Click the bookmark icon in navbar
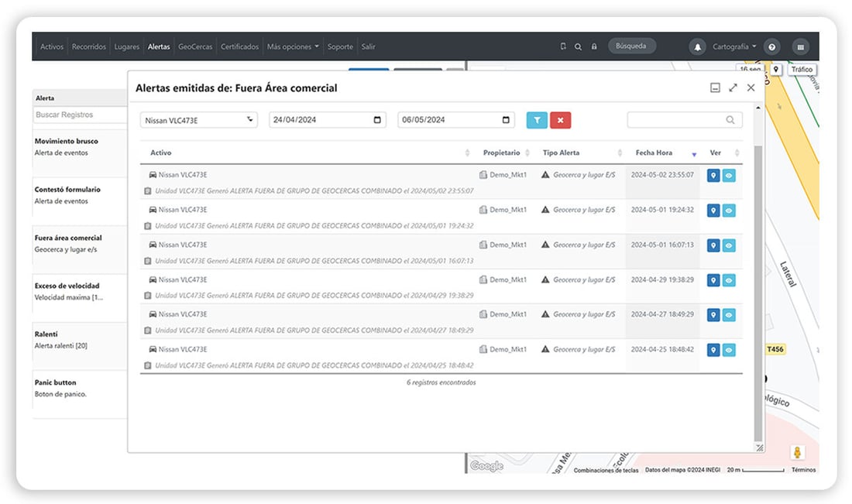This screenshot has height=504, width=852. pyautogui.click(x=563, y=46)
